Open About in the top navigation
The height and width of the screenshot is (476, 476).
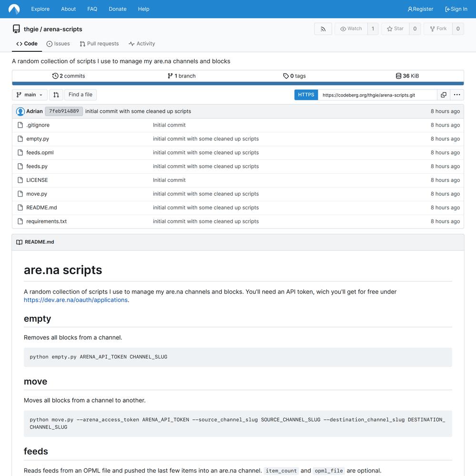tap(68, 9)
